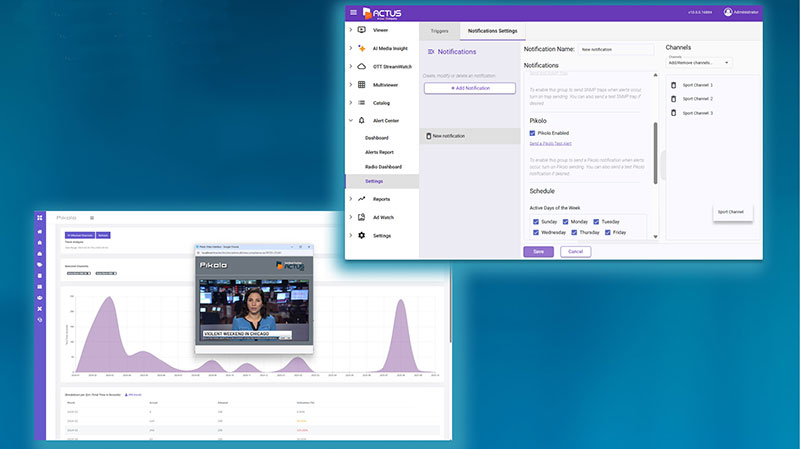Screen dimensions: 800x449
Task: Click the Save button
Action: (538, 252)
